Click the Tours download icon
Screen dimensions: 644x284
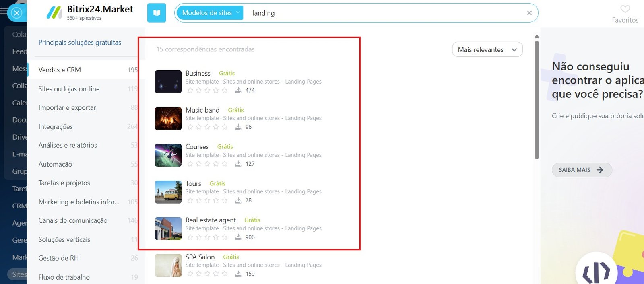[238, 200]
